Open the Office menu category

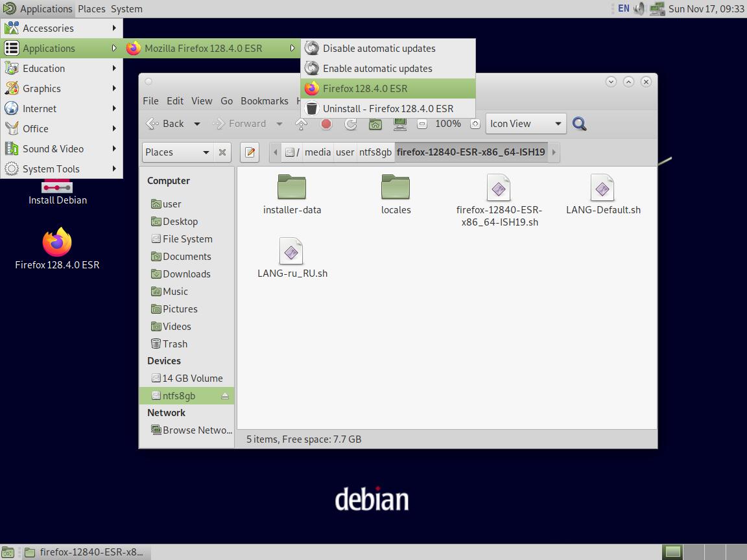(62, 128)
